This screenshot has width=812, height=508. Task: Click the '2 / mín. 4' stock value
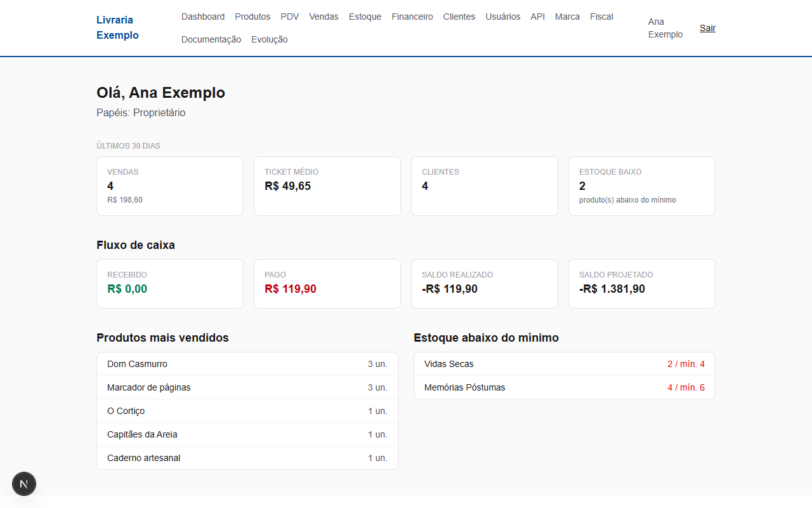[x=686, y=364]
